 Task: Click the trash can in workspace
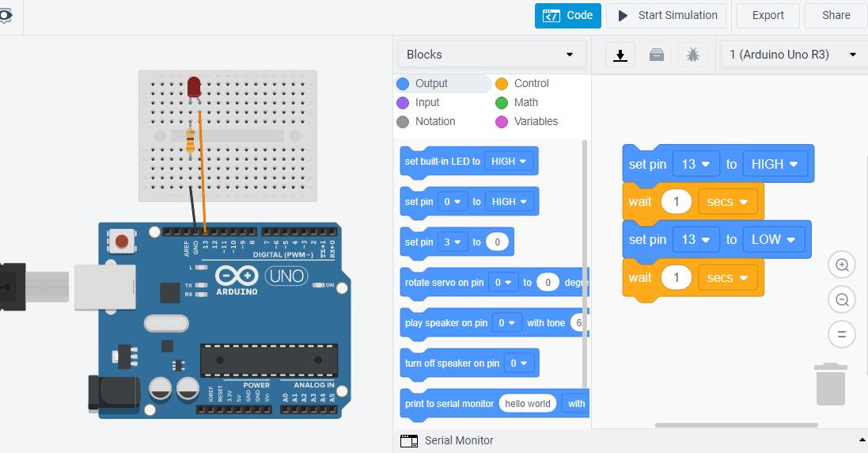(831, 383)
